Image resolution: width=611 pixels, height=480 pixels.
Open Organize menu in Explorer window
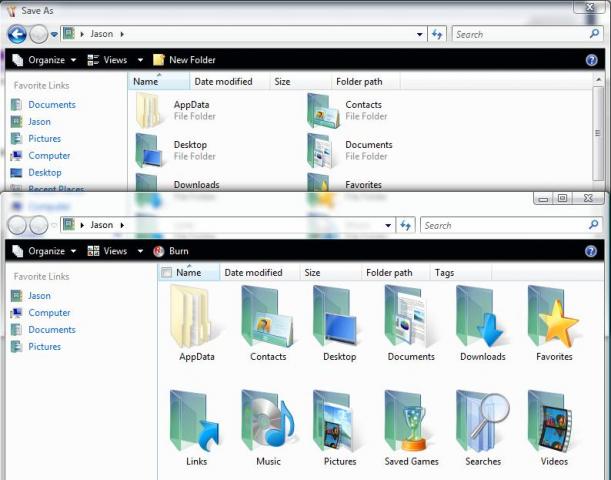pyautogui.click(x=44, y=251)
